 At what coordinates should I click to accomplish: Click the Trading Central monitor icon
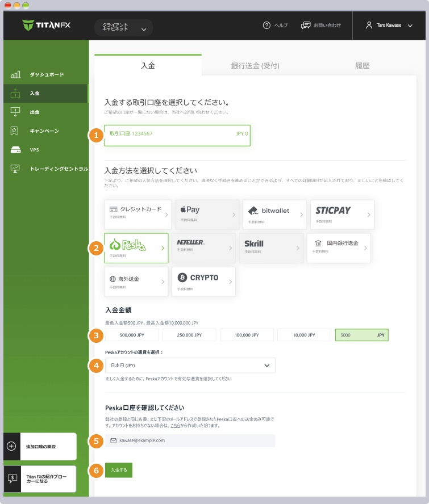(15, 169)
